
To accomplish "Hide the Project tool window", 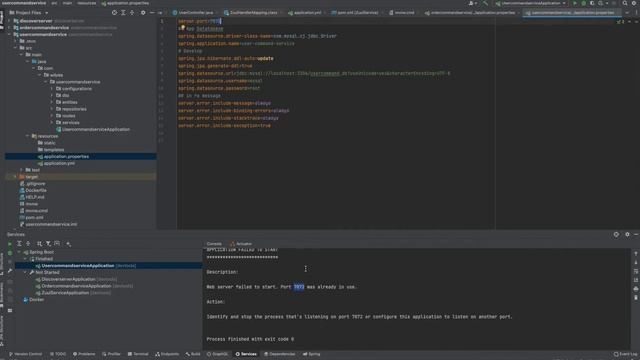I will tap(152, 13).
